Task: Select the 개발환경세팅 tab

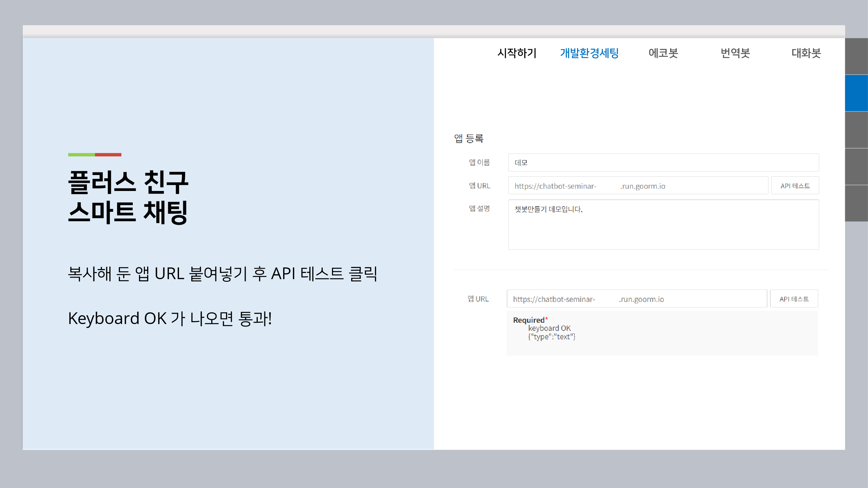Action: 589,53
